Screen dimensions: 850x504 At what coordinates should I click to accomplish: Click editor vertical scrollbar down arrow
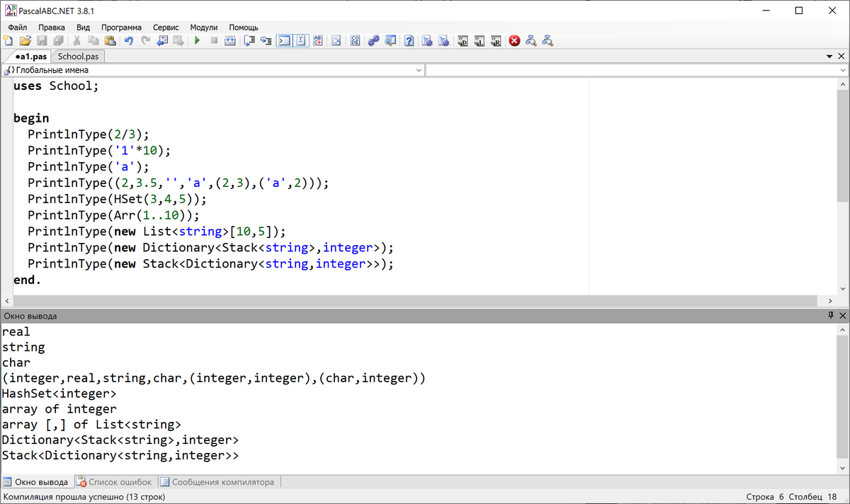843,289
